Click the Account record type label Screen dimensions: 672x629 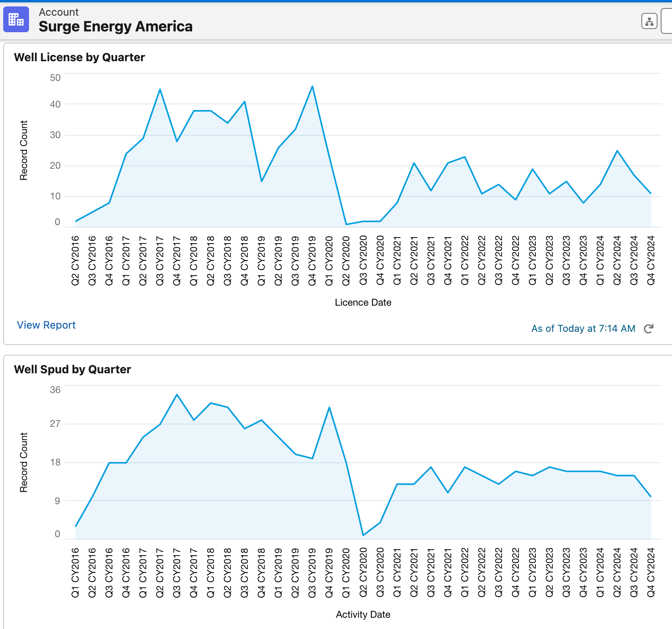tap(59, 12)
